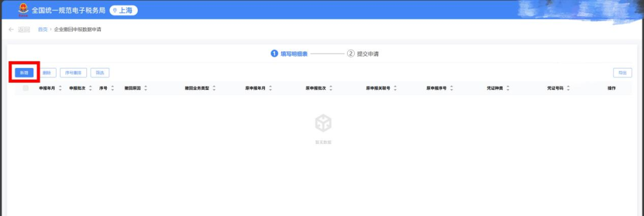Sort by the 撤回业务类型 column arrows
644x216 pixels.
[x=214, y=88]
